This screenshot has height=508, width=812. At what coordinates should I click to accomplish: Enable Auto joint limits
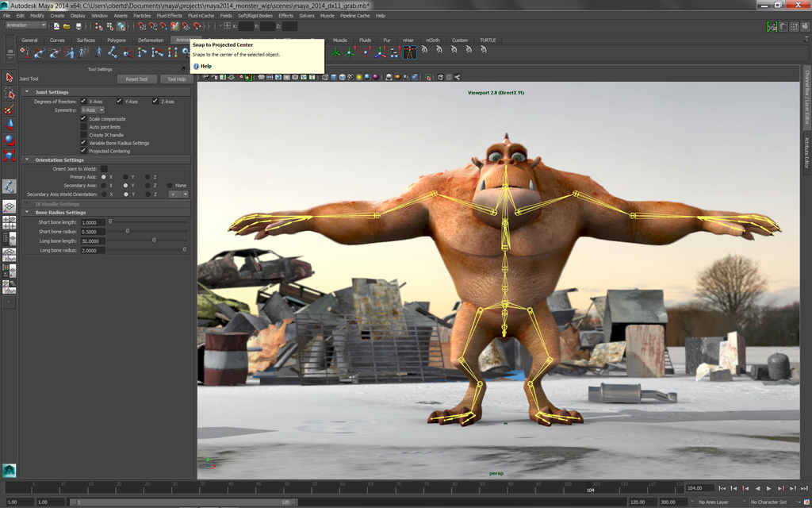point(83,127)
